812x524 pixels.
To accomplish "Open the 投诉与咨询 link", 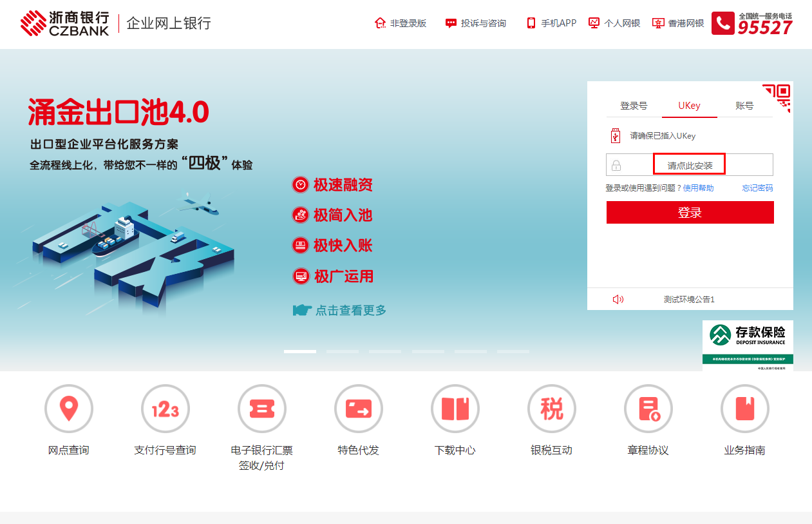I will (484, 23).
